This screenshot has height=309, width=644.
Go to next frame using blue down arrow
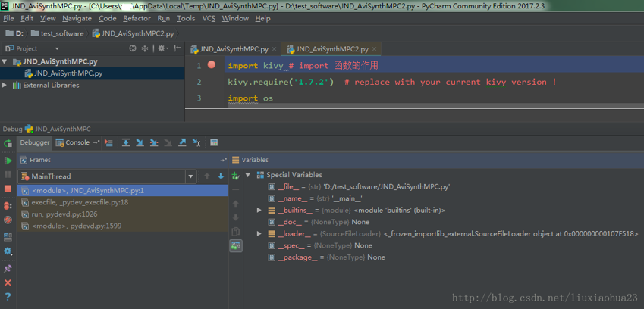coord(221,176)
